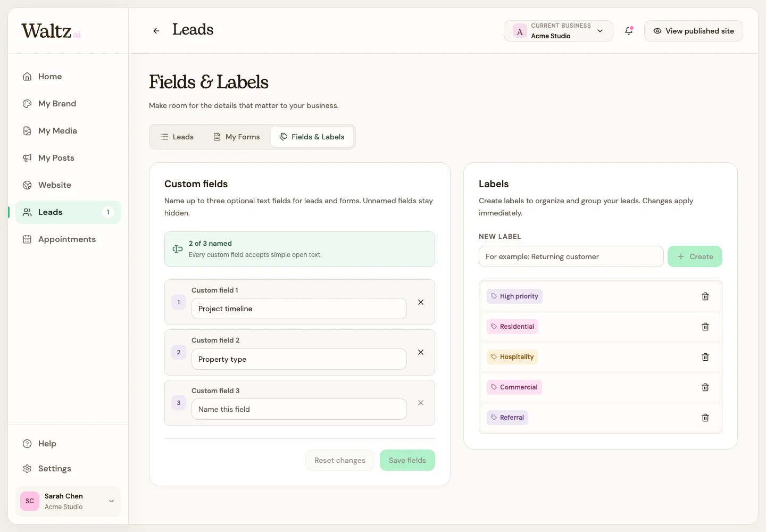The image size is (766, 532).
Task: Click the Residential label tag
Action: tap(512, 327)
